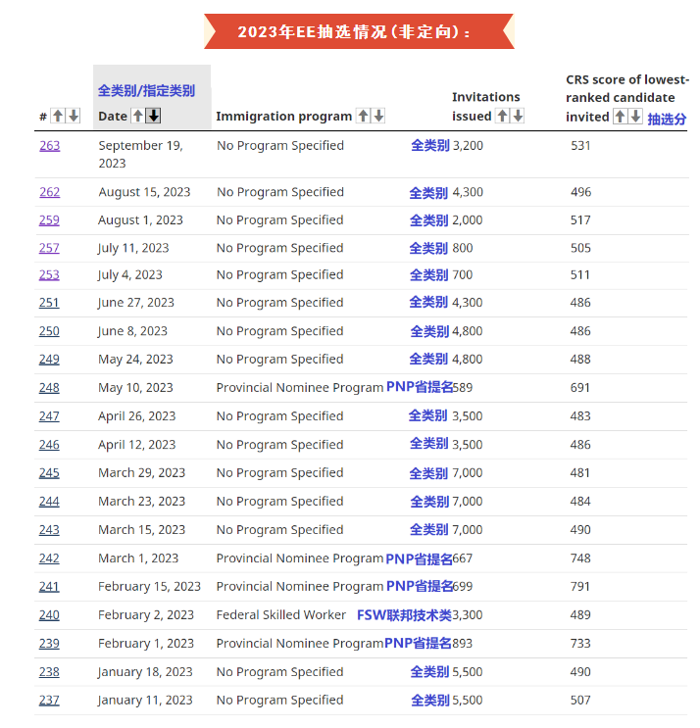Open draw number 242 link

[x=49, y=558]
